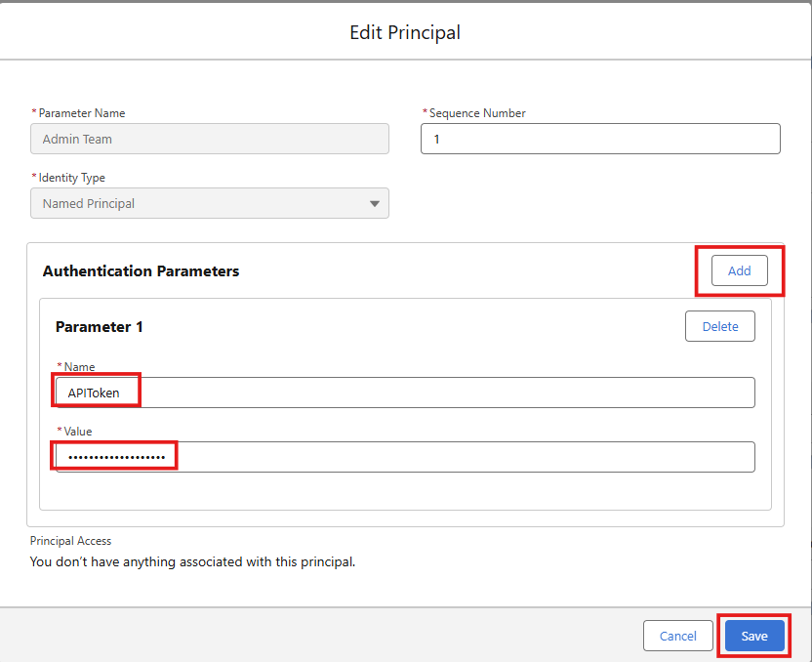Screen dimensions: 812x662
Task: Click the no associated principal message text
Action: coord(192,562)
